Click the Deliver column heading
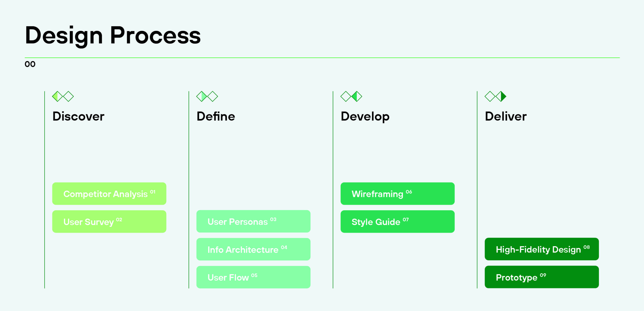The image size is (644, 311). click(x=506, y=116)
